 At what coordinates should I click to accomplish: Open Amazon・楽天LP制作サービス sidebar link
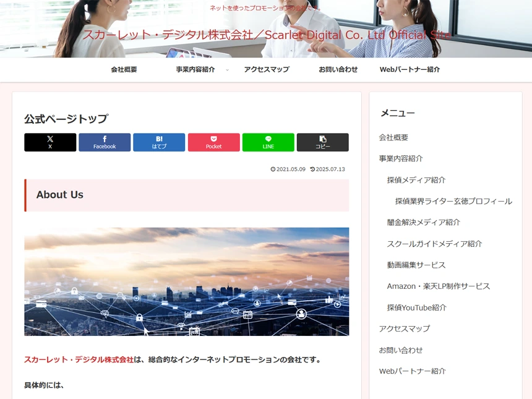coord(438,286)
